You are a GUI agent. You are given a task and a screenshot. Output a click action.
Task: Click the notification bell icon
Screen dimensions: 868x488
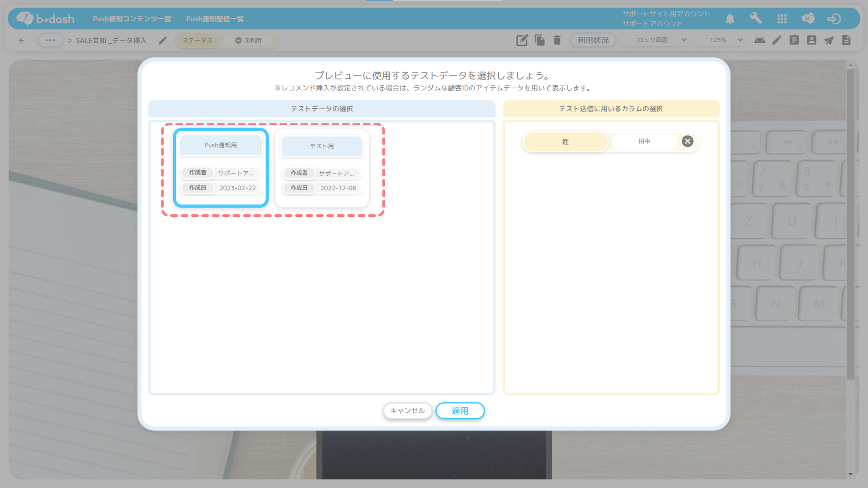730,19
